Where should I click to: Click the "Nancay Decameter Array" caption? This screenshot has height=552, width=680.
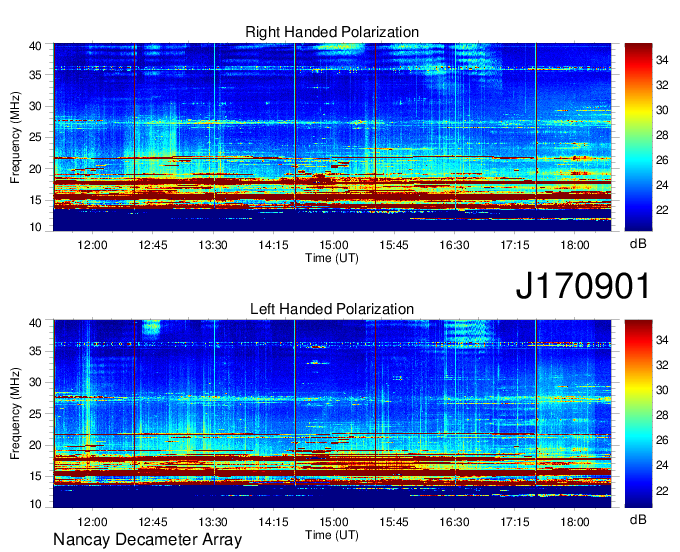coord(147,540)
